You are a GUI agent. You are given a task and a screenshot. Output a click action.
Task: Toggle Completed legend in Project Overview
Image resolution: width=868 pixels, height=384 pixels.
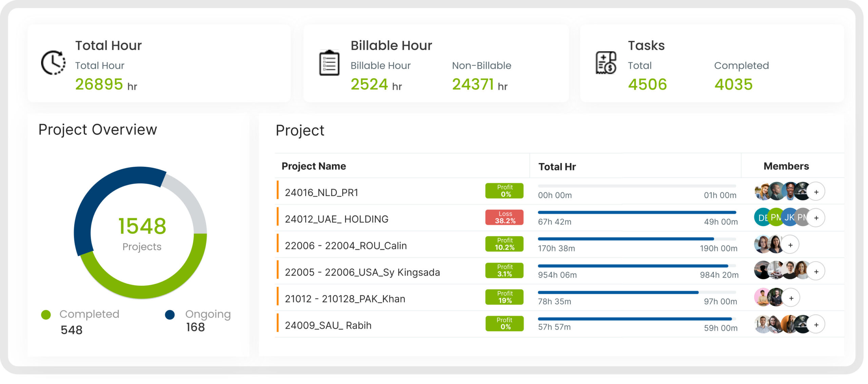[x=89, y=314]
